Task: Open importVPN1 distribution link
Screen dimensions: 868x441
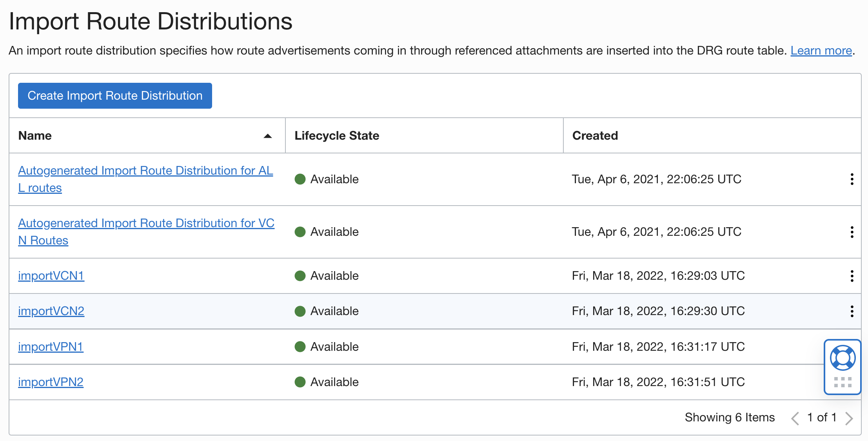Action: pyautogui.click(x=51, y=347)
